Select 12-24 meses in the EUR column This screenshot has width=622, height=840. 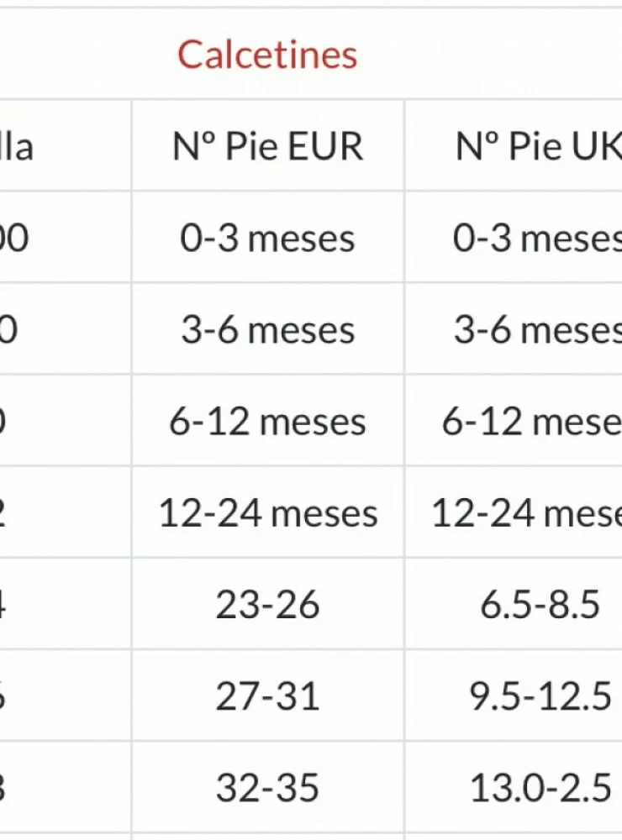[267, 513]
